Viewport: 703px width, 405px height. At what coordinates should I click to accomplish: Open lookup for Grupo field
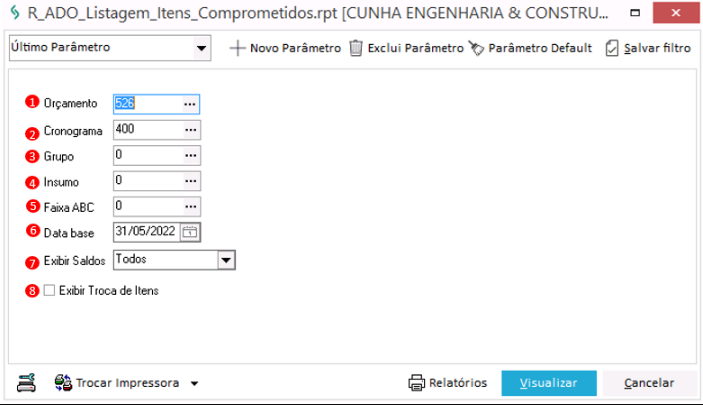(x=191, y=155)
